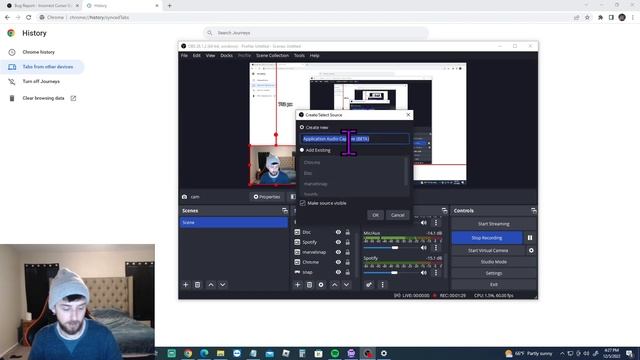Remove the selected source with the trash icon
Viewport: 640px width, 360px height.
pyautogui.click(x=309, y=284)
